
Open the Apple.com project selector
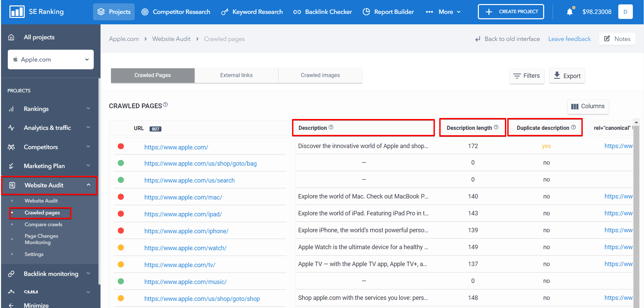pos(50,60)
